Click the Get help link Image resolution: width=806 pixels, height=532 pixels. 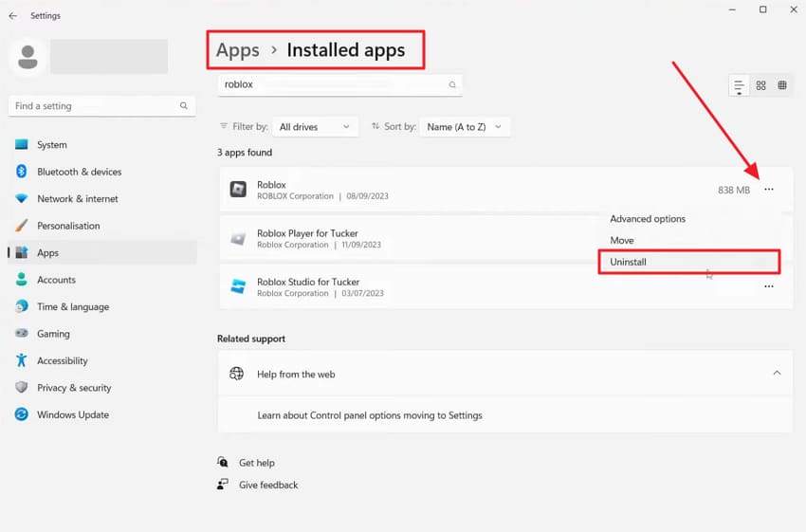tap(257, 463)
